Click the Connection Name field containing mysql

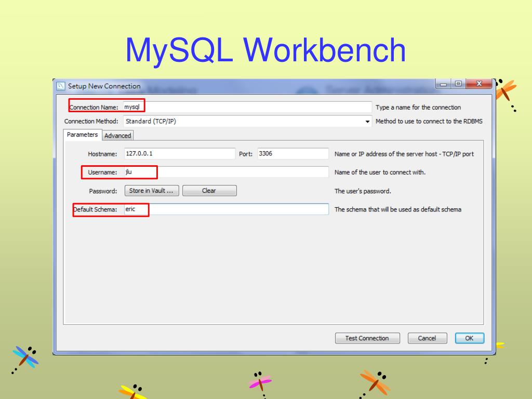247,107
